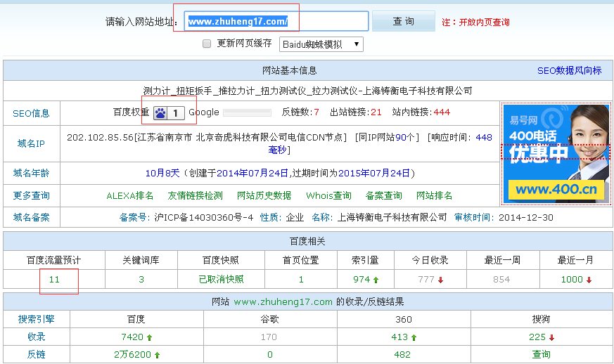614x364 pixels.
Task: Click red down arrow beside Sogou 225
Action: [551, 337]
